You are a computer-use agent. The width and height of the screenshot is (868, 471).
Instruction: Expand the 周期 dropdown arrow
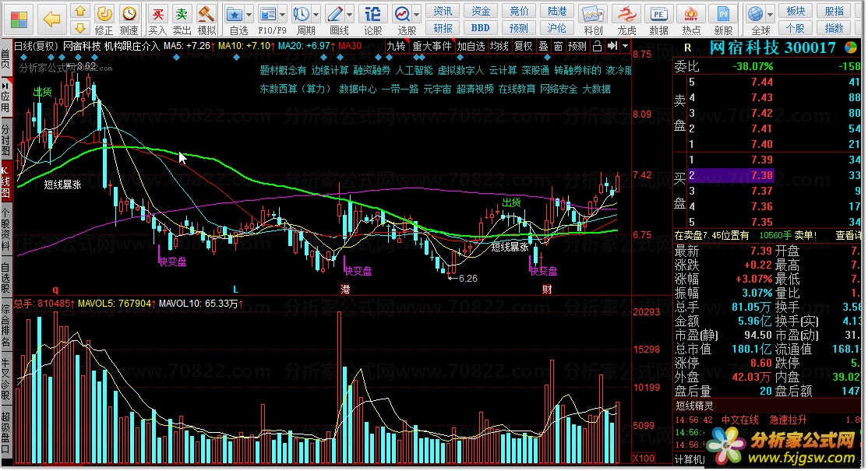coord(316,15)
